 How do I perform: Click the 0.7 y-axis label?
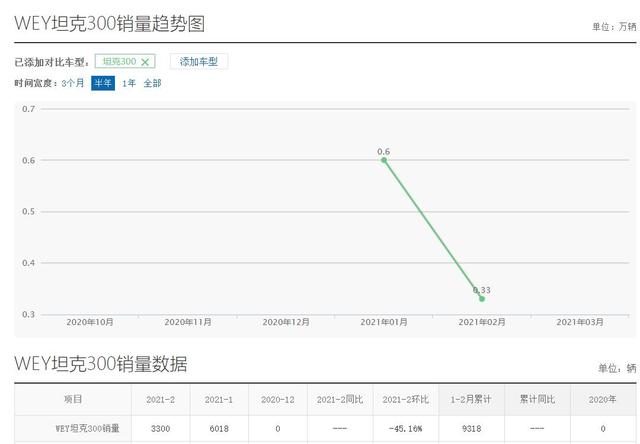pos(28,109)
